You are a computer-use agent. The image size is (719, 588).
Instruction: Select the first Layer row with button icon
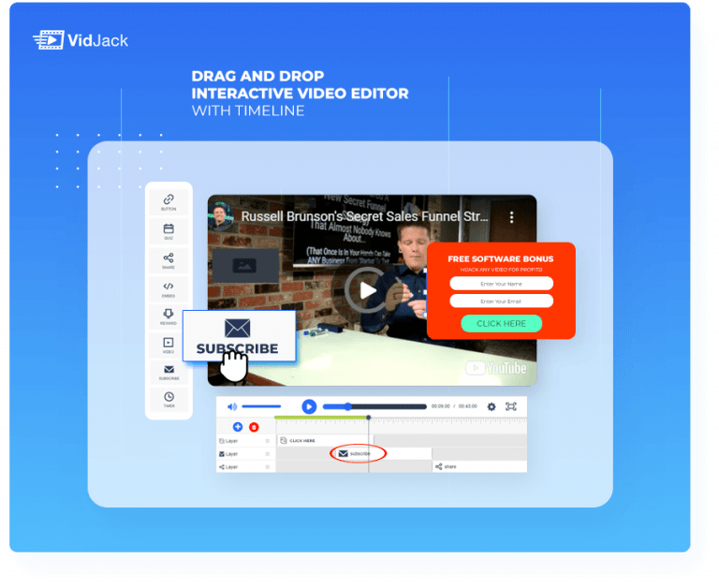pyautogui.click(x=245, y=441)
